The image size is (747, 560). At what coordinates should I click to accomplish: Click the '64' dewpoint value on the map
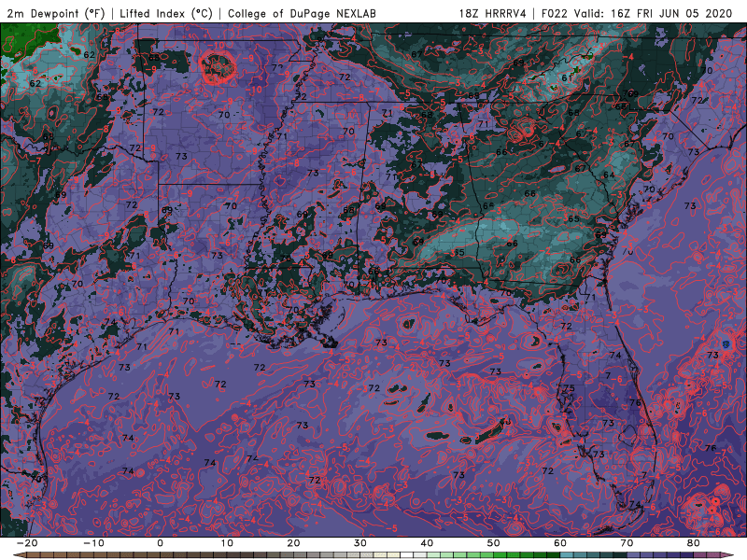[609, 175]
